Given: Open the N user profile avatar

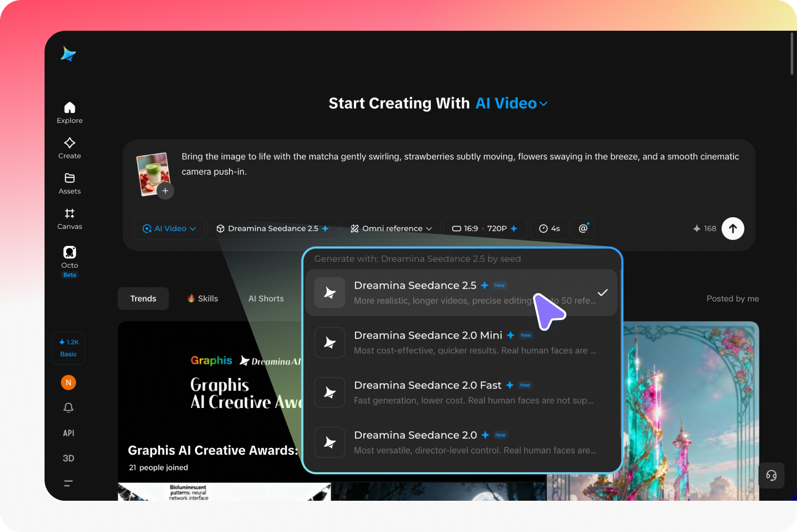Looking at the screenshot, I should [68, 382].
